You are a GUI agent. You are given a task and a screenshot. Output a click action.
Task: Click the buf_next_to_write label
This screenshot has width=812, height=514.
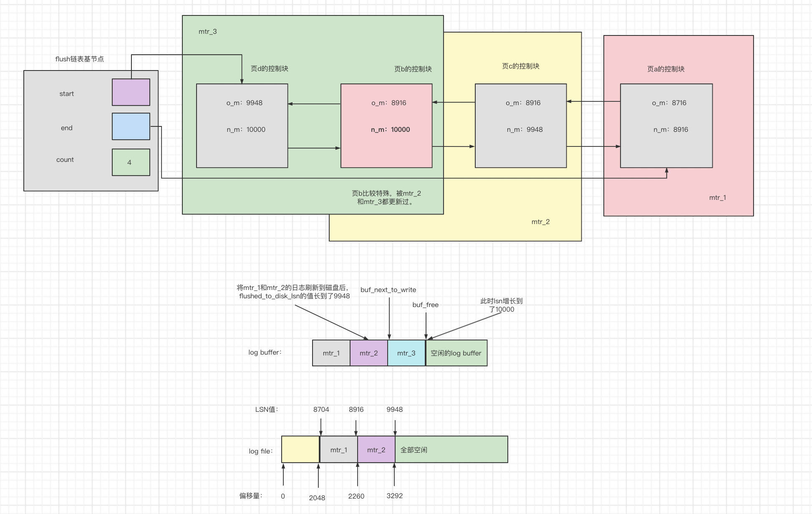(x=388, y=290)
